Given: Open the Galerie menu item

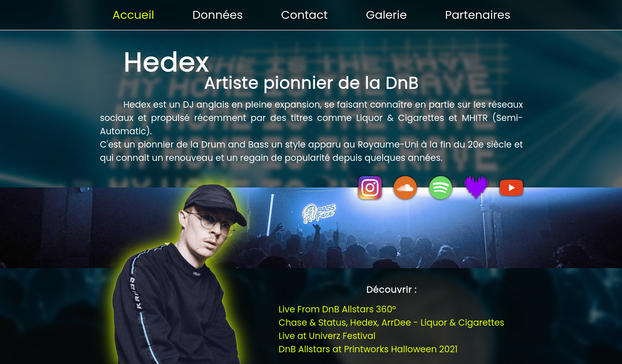Looking at the screenshot, I should click(386, 15).
